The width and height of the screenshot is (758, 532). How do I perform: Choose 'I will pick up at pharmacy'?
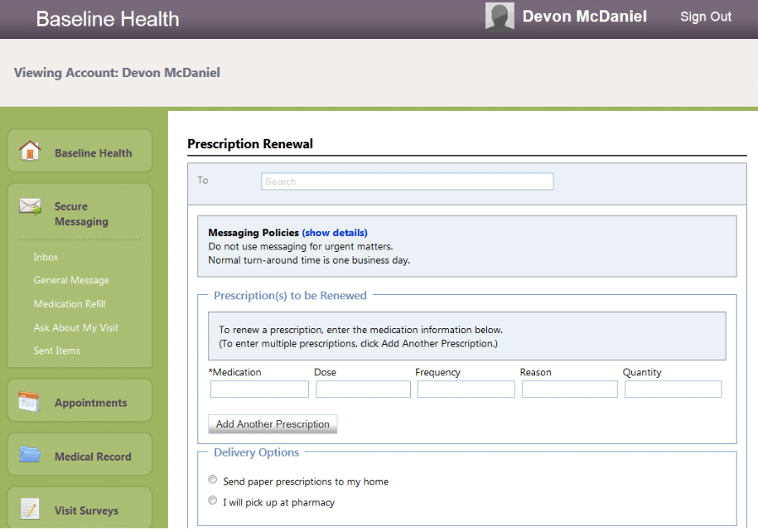point(212,500)
